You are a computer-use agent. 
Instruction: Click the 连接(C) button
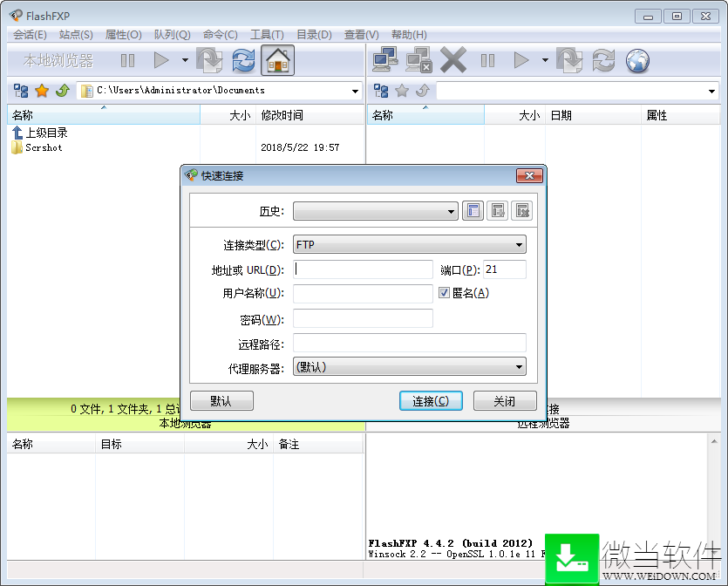[x=431, y=401]
